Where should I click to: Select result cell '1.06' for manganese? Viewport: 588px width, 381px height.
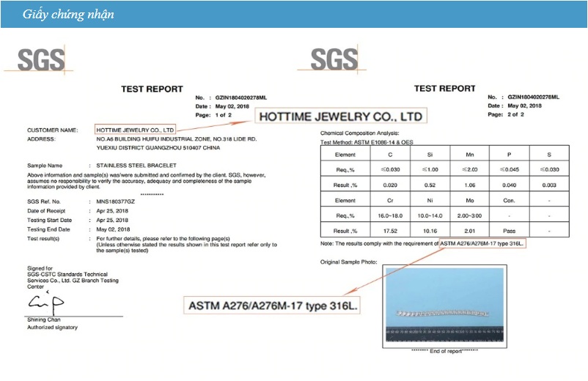tap(469, 185)
